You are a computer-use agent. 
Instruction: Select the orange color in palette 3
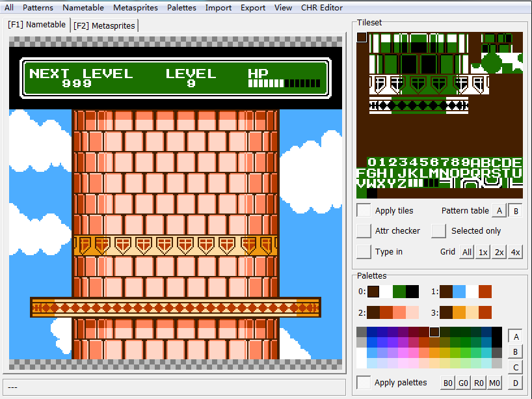coord(459,312)
